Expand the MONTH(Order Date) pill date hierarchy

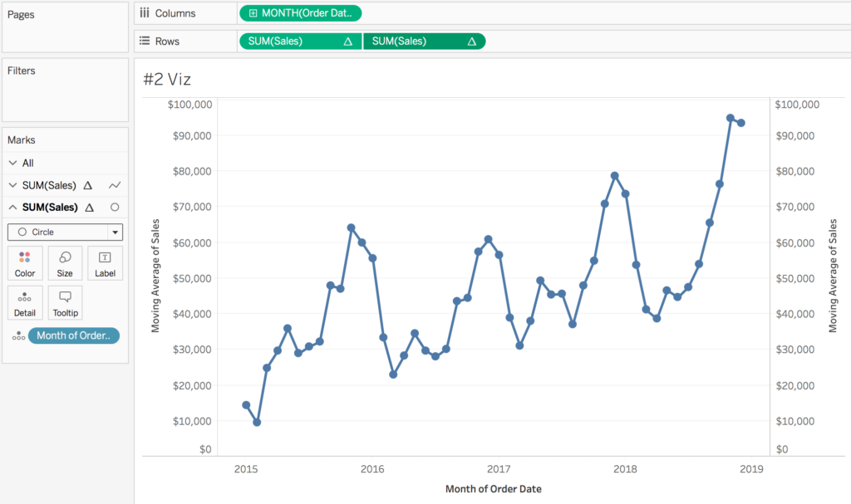(x=253, y=12)
